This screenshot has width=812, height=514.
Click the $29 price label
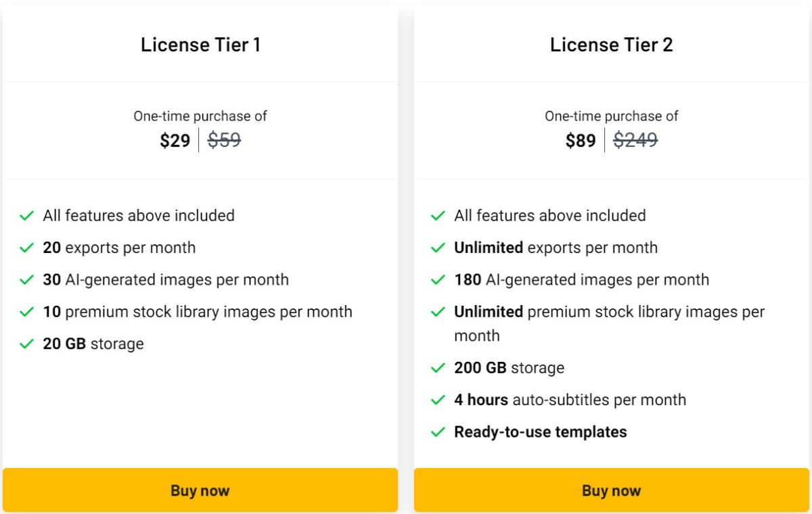point(175,141)
